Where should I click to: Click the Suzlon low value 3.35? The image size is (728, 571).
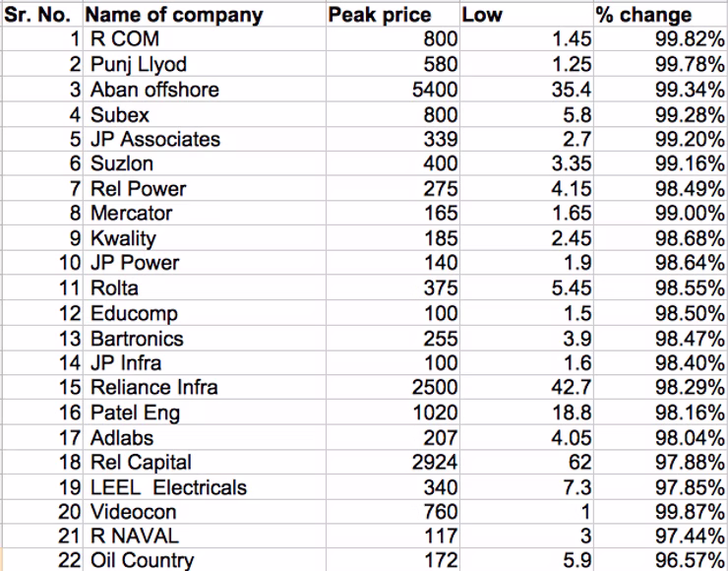coord(526,164)
